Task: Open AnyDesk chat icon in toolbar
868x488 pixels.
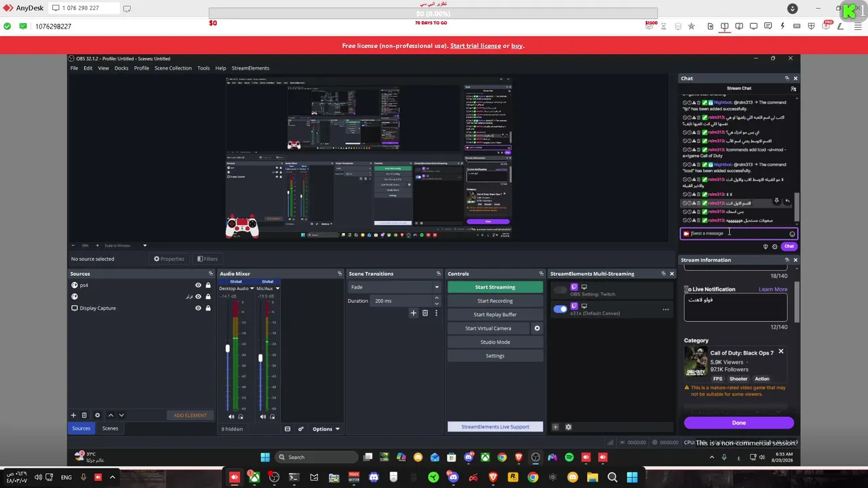Action: click(768, 26)
